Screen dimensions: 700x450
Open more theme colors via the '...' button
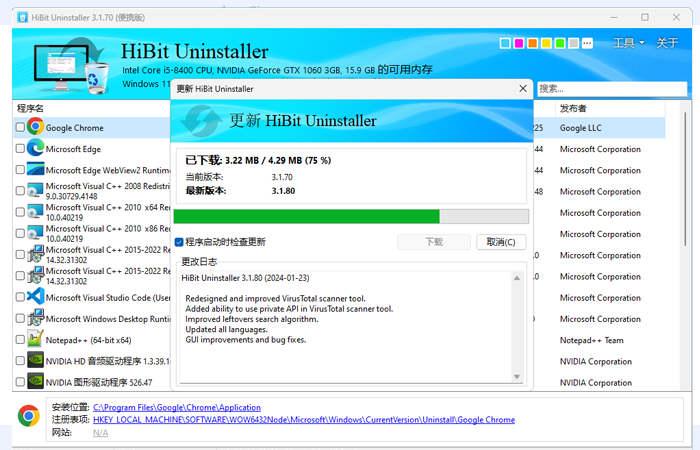point(588,43)
